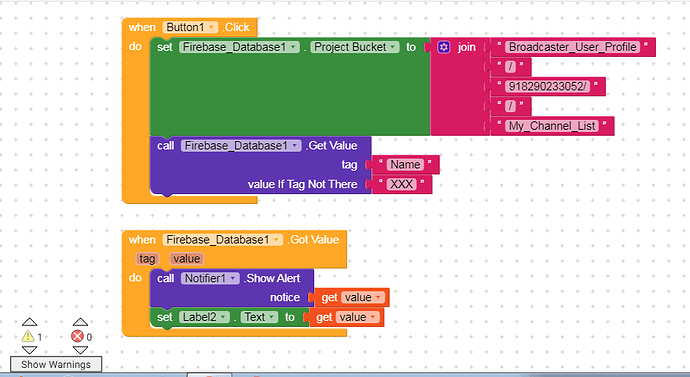Edit the Name tag text string
This screenshot has width=690, height=377.
(x=405, y=165)
